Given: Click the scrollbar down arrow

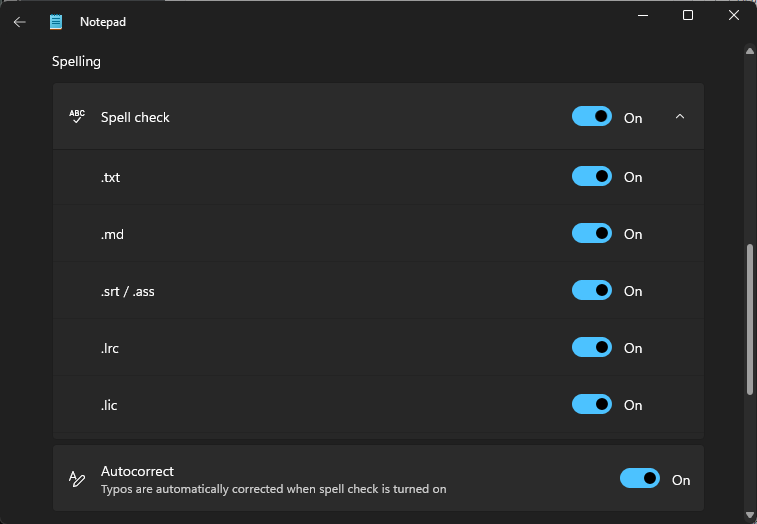Looking at the screenshot, I should tap(750, 515).
